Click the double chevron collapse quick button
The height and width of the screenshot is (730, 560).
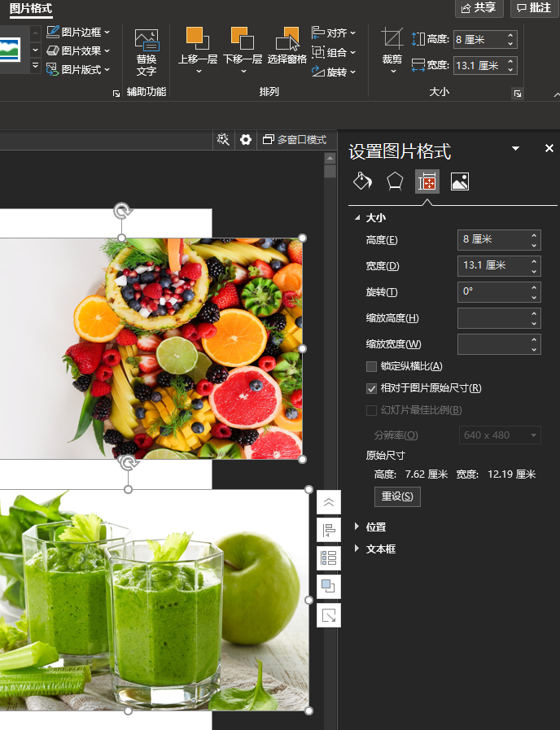[x=329, y=502]
